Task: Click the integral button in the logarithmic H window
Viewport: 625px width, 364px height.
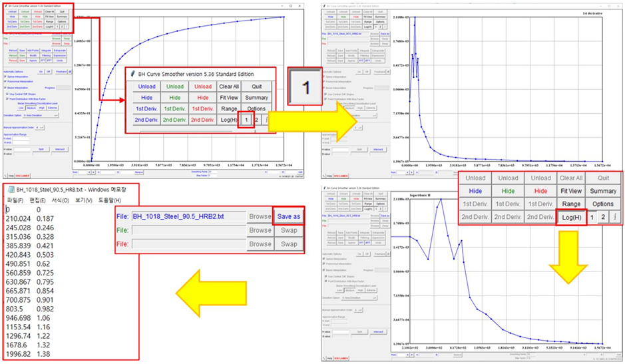Action: pos(385,209)
